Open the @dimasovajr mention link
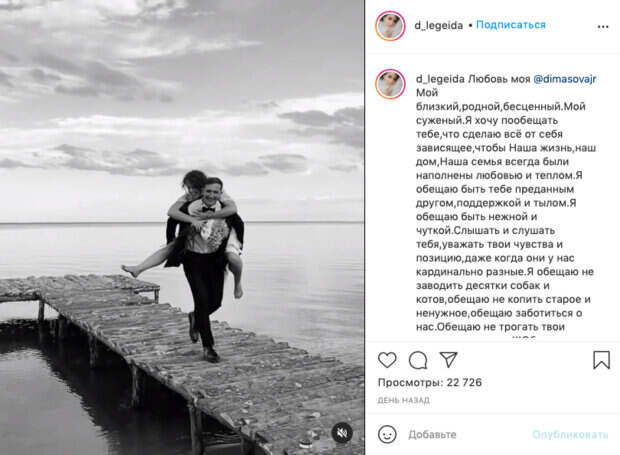 click(x=565, y=79)
